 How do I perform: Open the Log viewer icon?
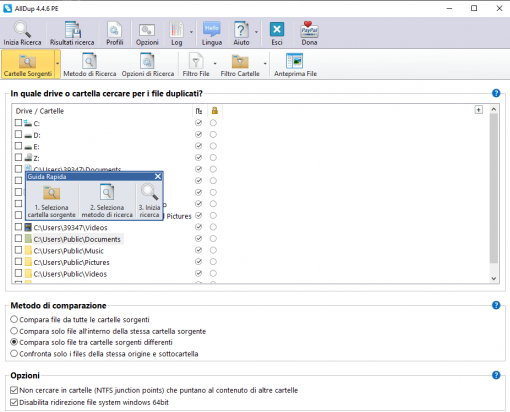(x=177, y=33)
